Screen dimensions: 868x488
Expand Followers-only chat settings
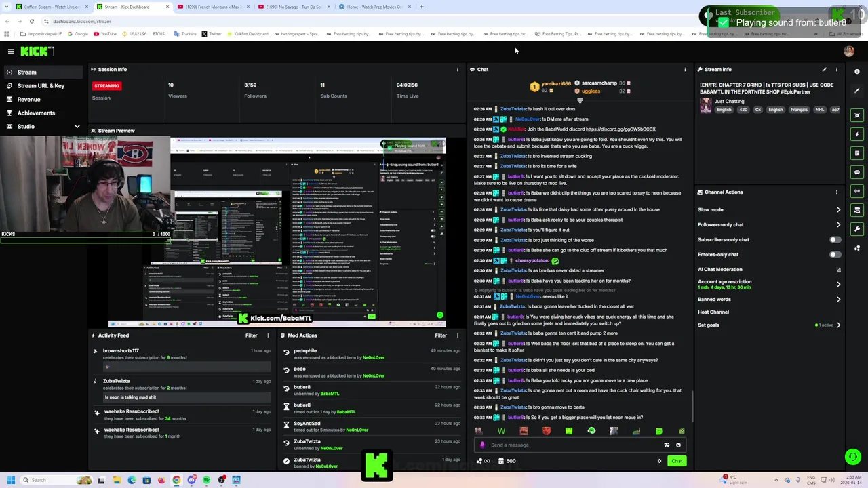pos(838,224)
